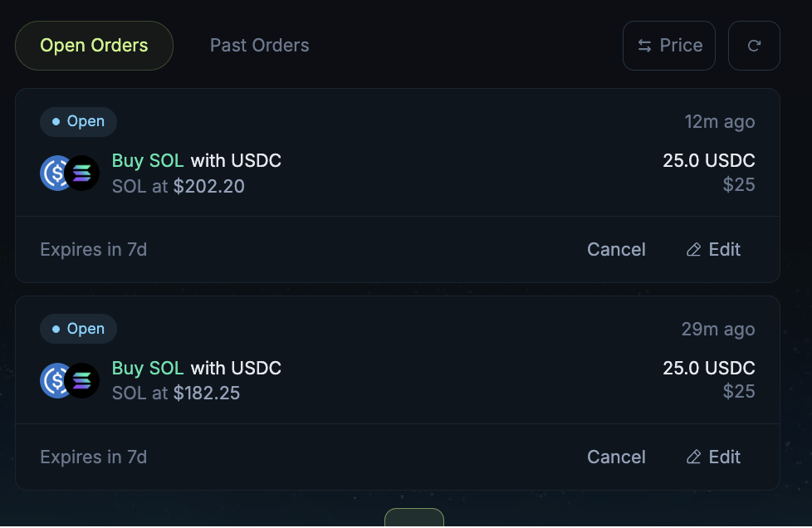
Task: Click the "Buy SOL" text at $202.20
Action: click(x=148, y=160)
